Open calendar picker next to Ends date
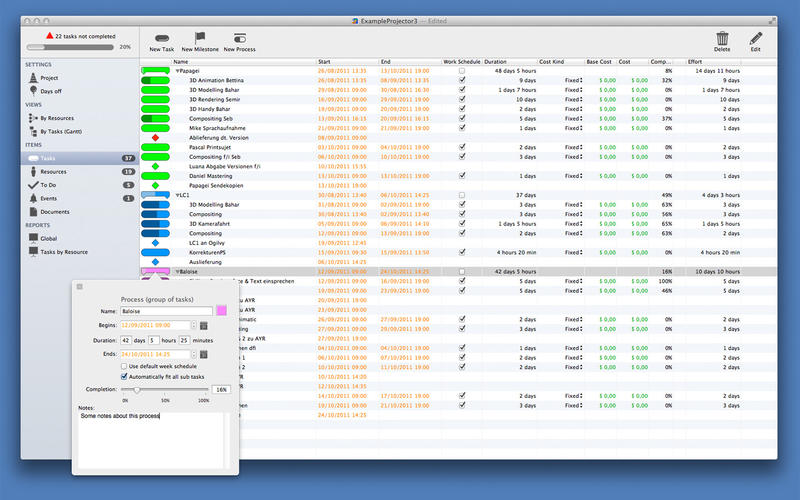The height and width of the screenshot is (500, 800). coord(204,354)
